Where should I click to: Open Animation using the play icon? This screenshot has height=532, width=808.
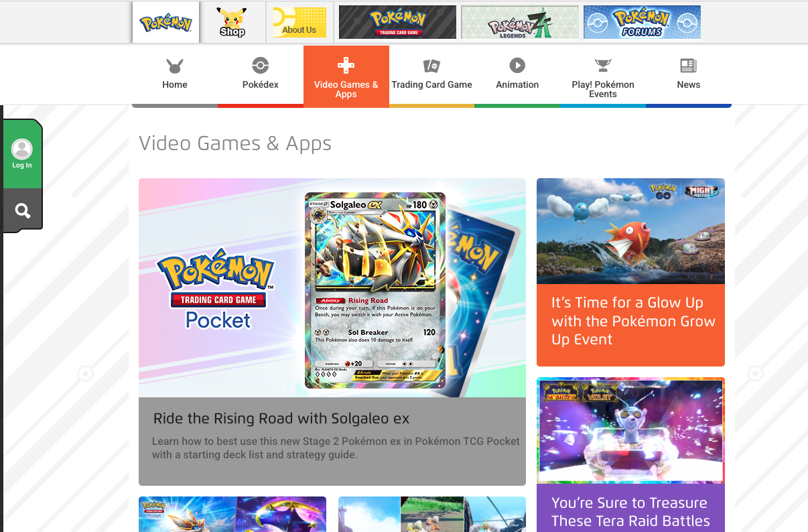tap(517, 66)
